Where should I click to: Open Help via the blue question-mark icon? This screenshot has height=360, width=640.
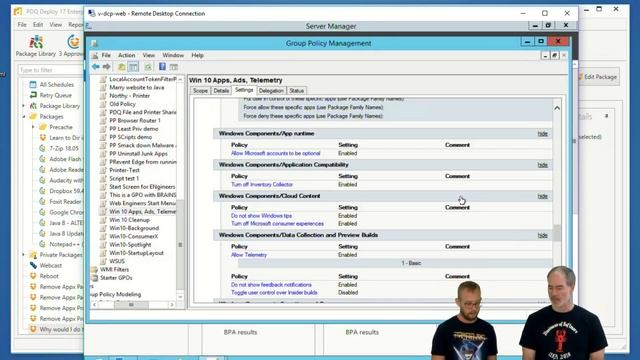click(x=162, y=67)
